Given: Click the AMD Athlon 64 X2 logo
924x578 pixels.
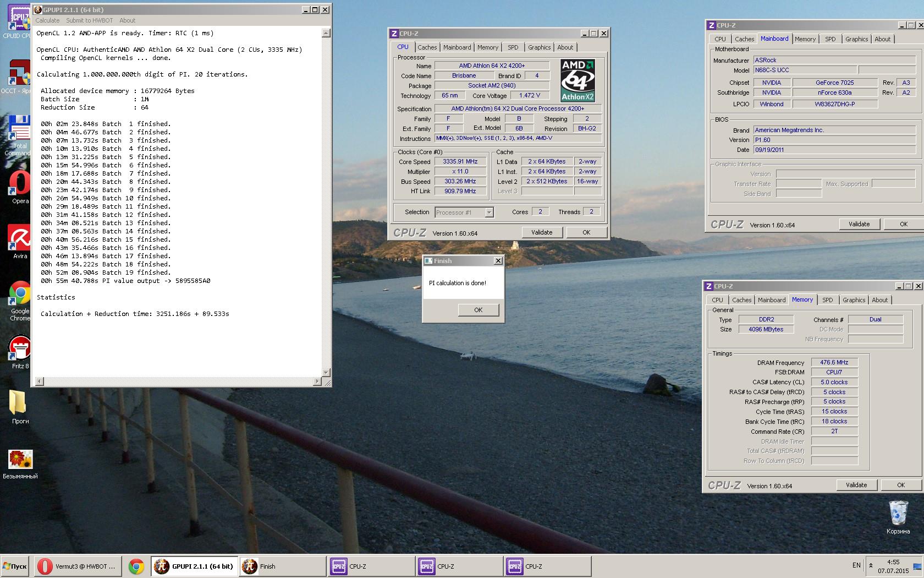Looking at the screenshot, I should 577,81.
